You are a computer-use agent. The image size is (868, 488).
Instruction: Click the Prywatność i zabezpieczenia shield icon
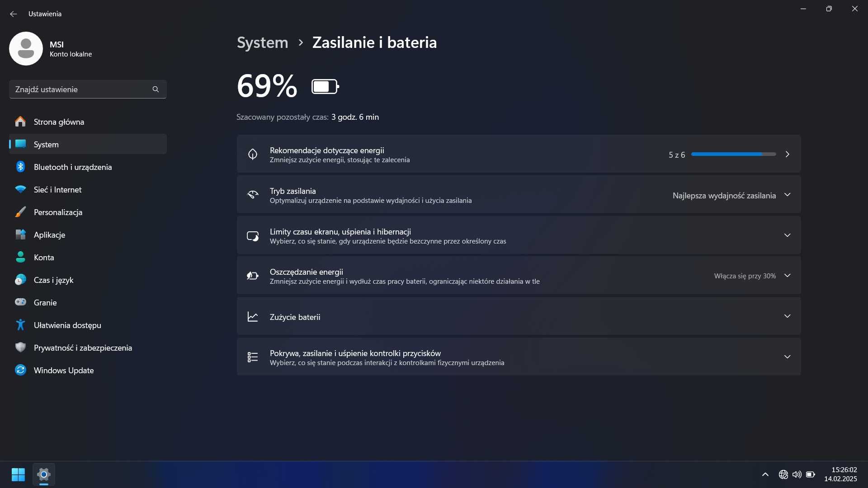(20, 347)
